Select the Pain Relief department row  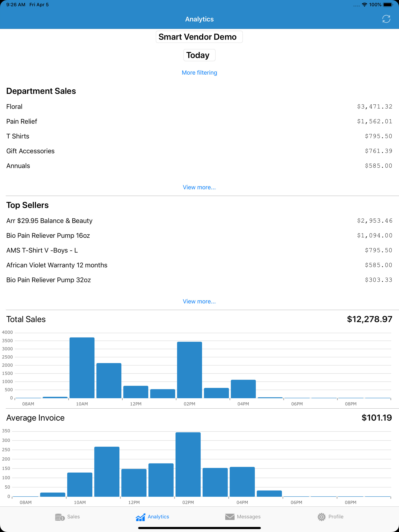[199, 122]
